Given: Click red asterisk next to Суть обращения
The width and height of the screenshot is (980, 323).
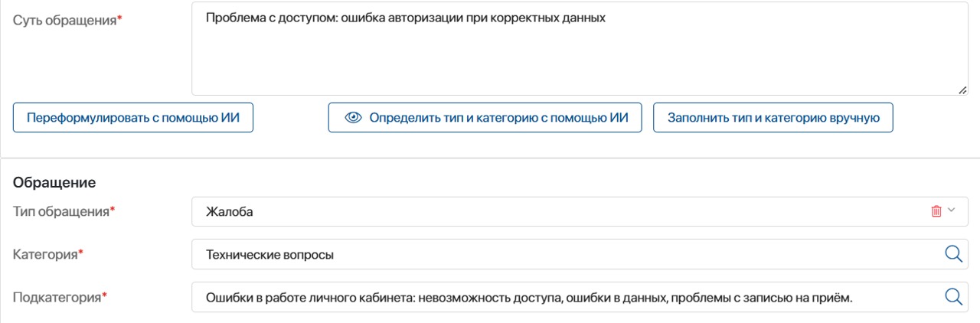Looking at the screenshot, I should coord(119,18).
